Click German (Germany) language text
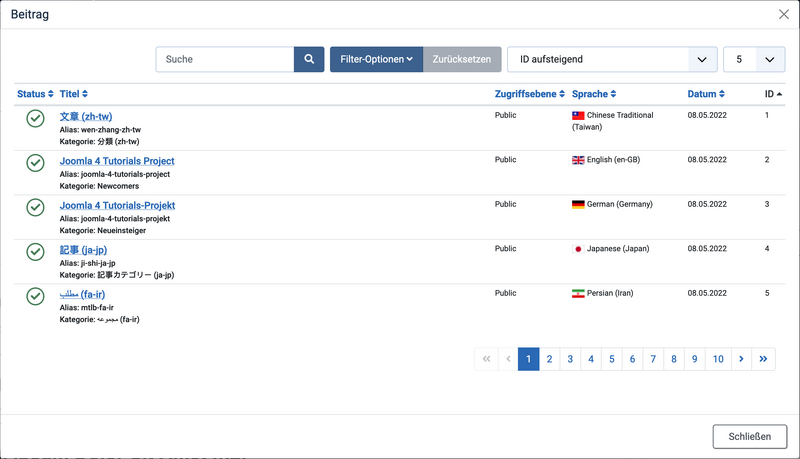The height and width of the screenshot is (459, 800). point(619,204)
